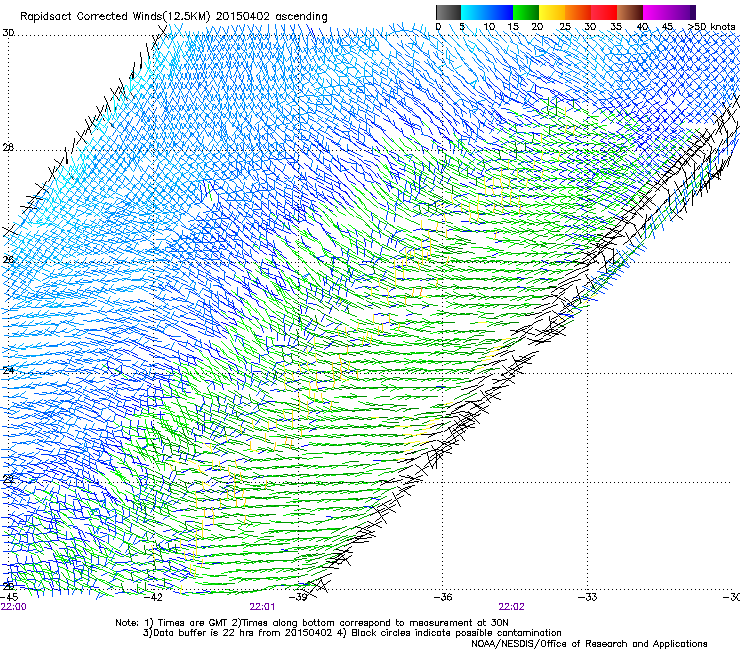Click the longitude label '-45'
Screen dimensions: 740x650
coord(9,597)
